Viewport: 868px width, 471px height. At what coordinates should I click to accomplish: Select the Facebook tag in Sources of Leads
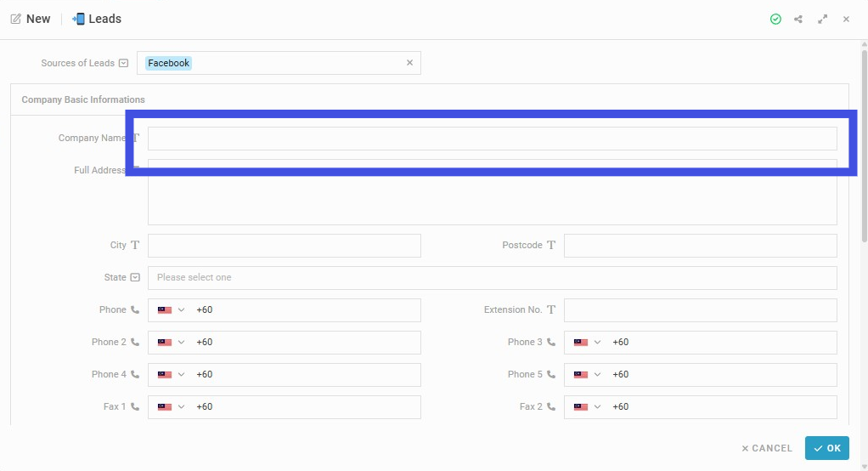168,63
